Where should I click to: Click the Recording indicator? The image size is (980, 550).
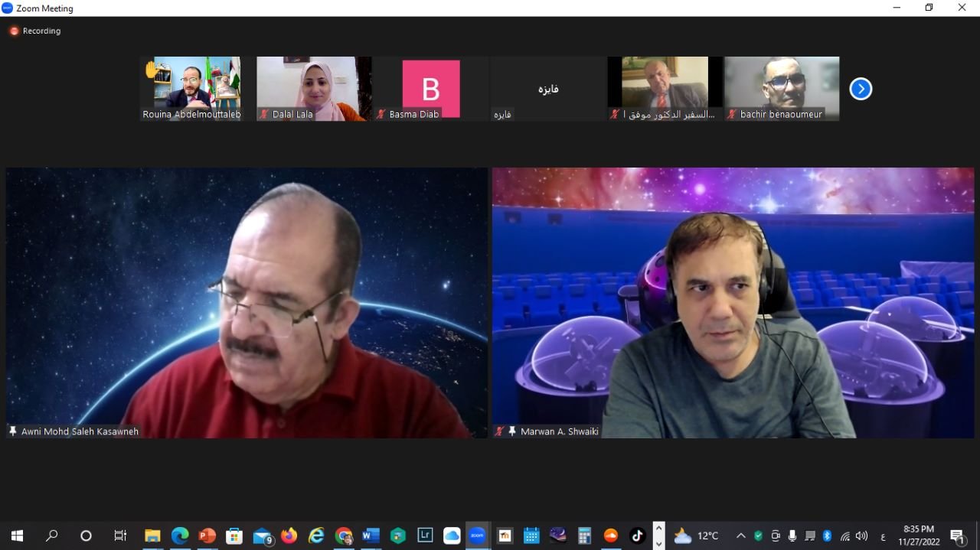[35, 31]
